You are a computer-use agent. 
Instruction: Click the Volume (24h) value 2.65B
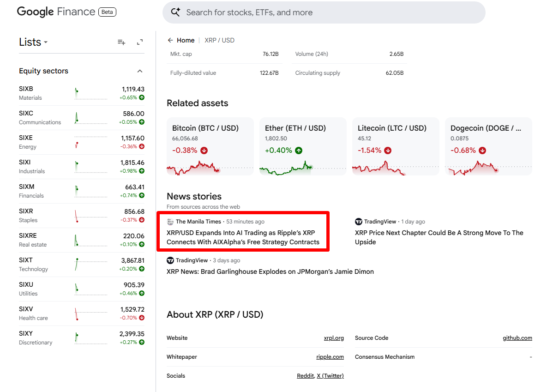tap(397, 54)
